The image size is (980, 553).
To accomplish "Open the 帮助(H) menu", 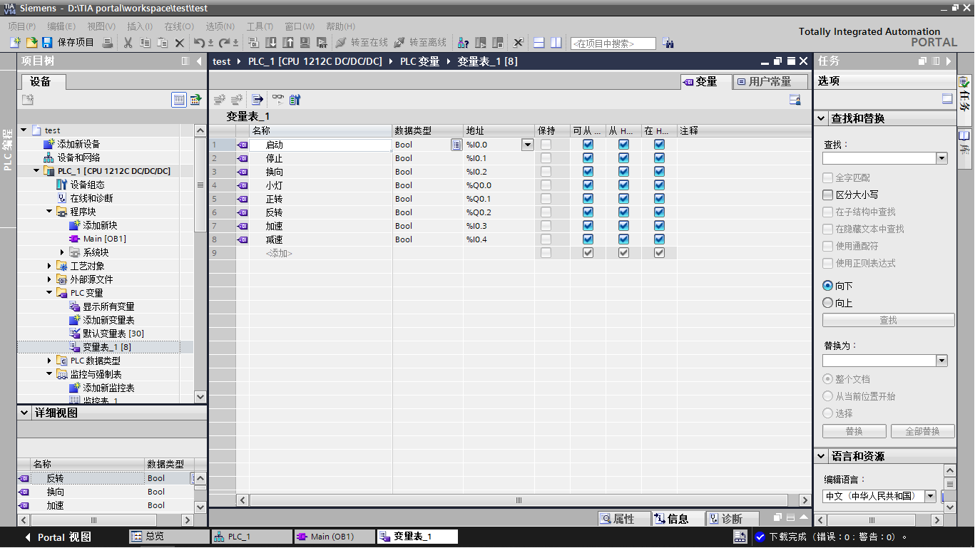I will click(340, 26).
